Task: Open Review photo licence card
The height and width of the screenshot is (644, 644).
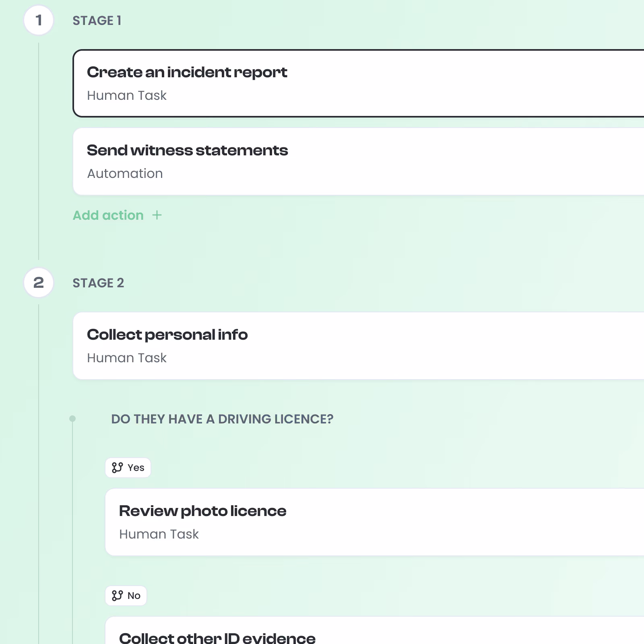Action: (x=374, y=522)
